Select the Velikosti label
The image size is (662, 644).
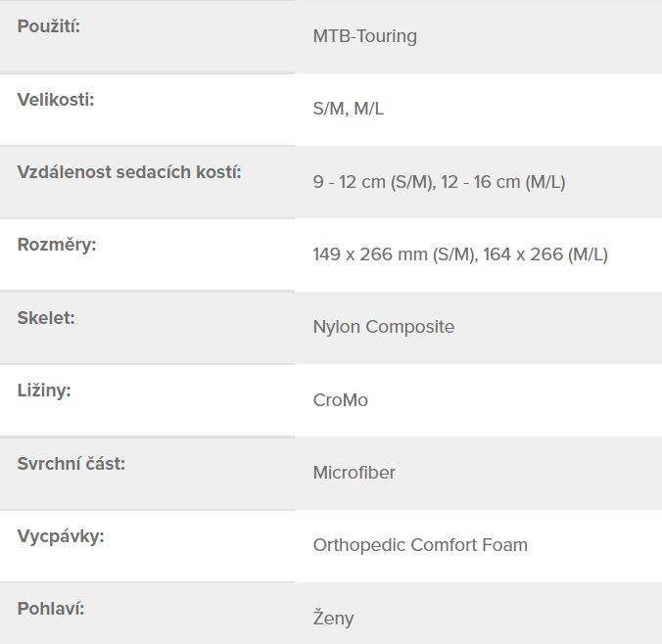(56, 100)
